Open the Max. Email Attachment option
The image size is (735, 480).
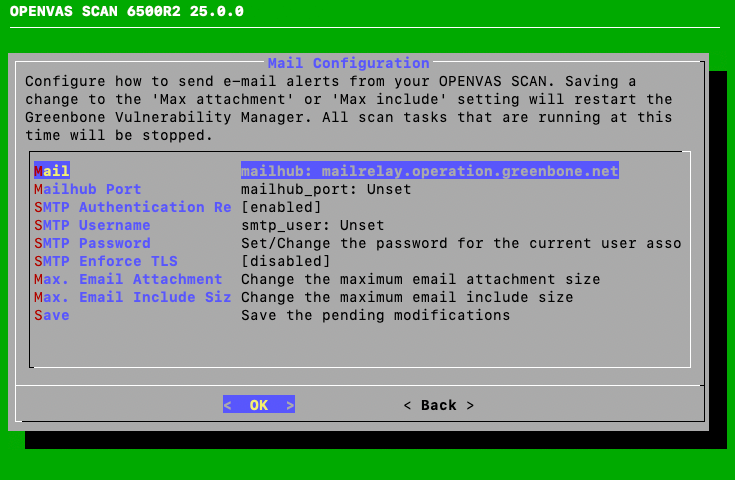[128, 279]
